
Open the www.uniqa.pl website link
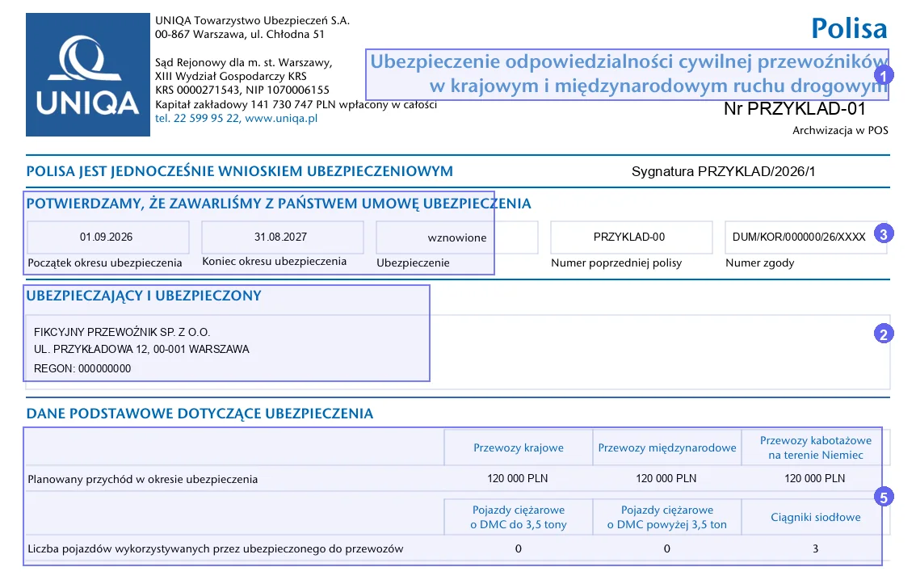click(x=281, y=119)
